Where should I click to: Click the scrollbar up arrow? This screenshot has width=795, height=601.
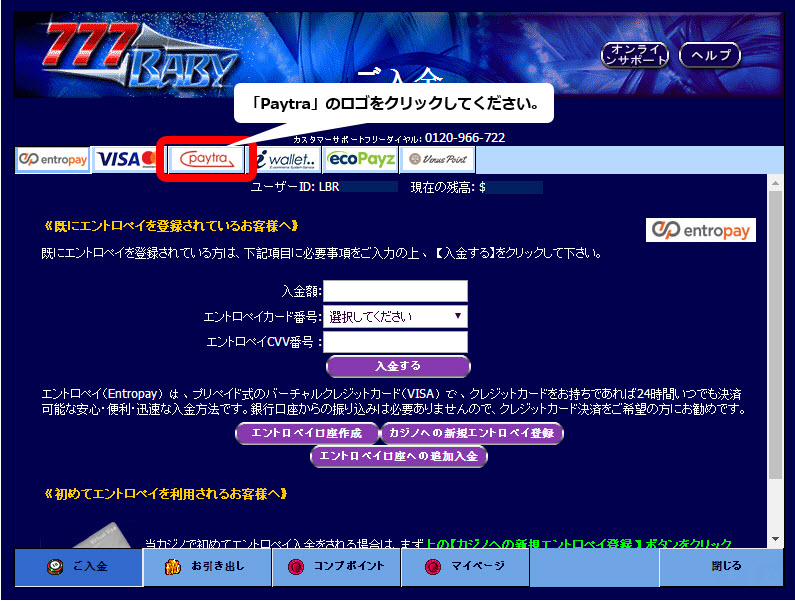(776, 183)
